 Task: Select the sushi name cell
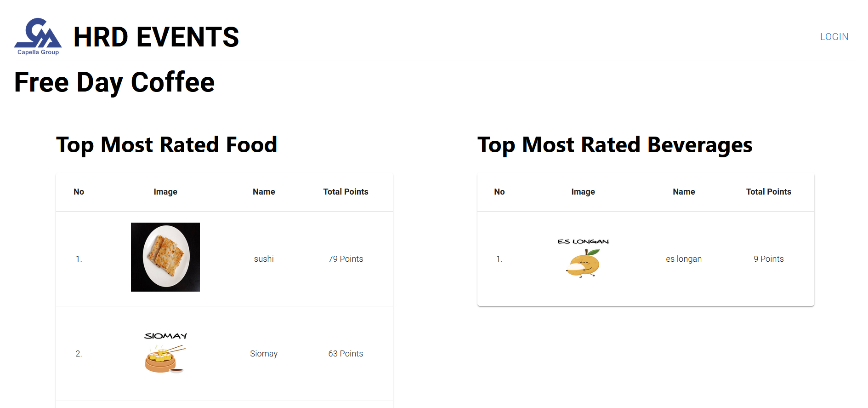(x=264, y=259)
